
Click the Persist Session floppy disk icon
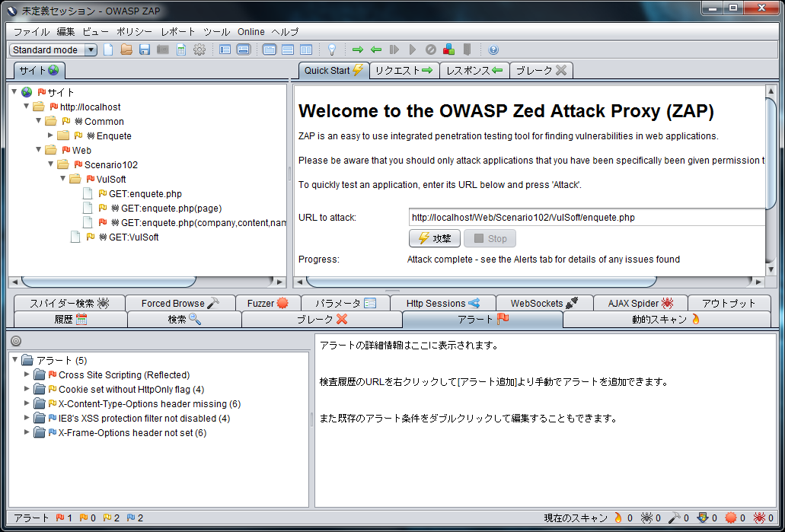coord(145,49)
